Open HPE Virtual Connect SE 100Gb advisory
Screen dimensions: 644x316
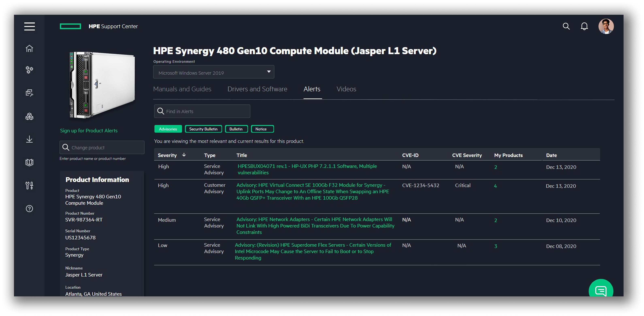pyautogui.click(x=313, y=191)
